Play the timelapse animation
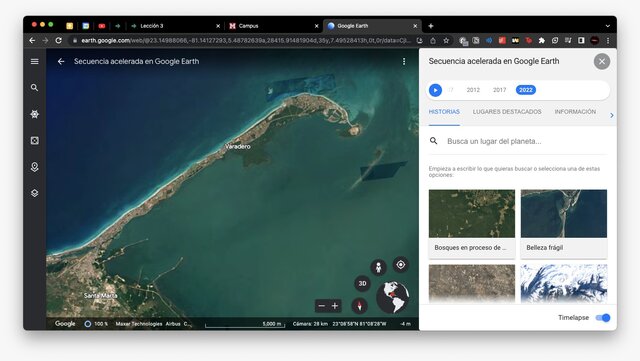 (436, 90)
